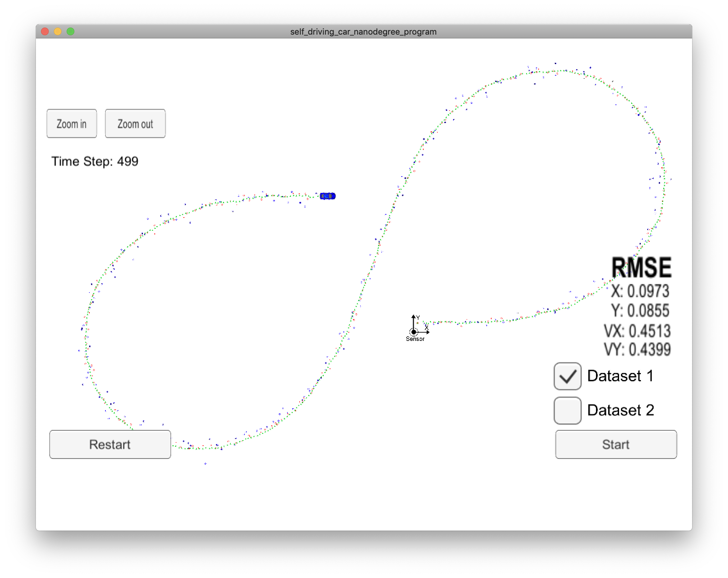Click the green zoom window button

70,31
